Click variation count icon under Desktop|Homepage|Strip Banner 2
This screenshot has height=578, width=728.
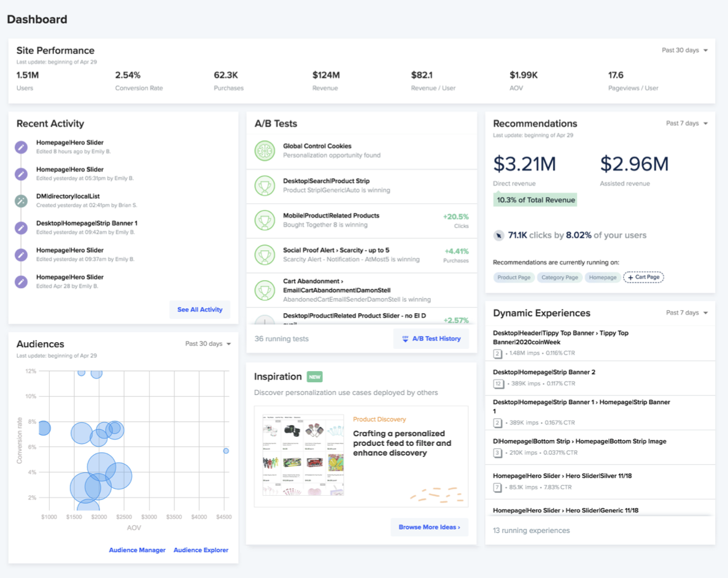coord(498,383)
